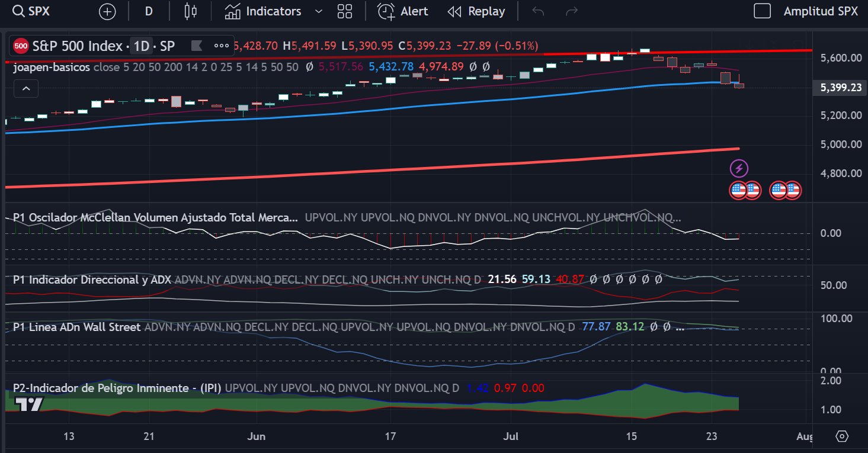Click the green 83.12 value
868x453 pixels.
pos(630,327)
